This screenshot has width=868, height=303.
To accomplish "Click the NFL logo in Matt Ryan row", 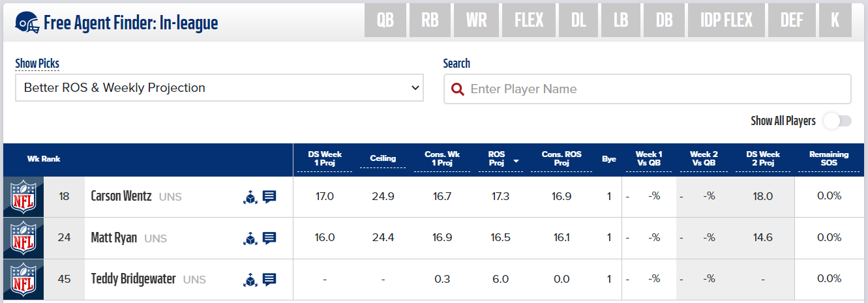I will (23, 238).
